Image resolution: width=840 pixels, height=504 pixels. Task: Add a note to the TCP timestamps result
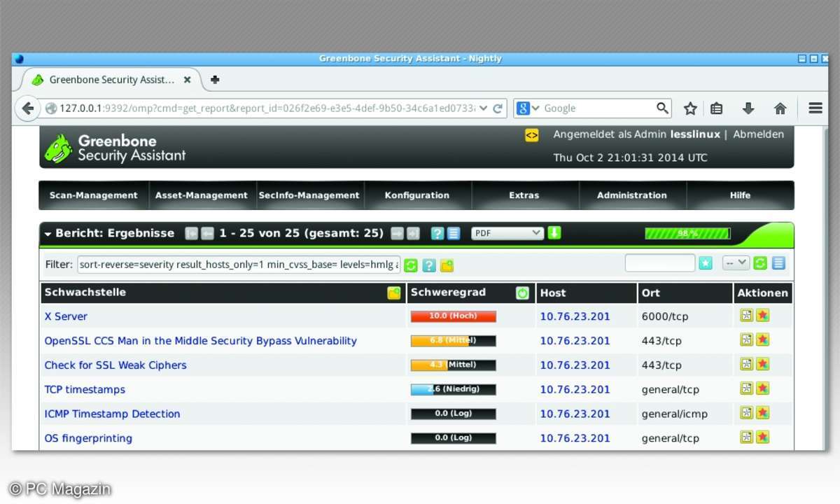click(x=747, y=388)
